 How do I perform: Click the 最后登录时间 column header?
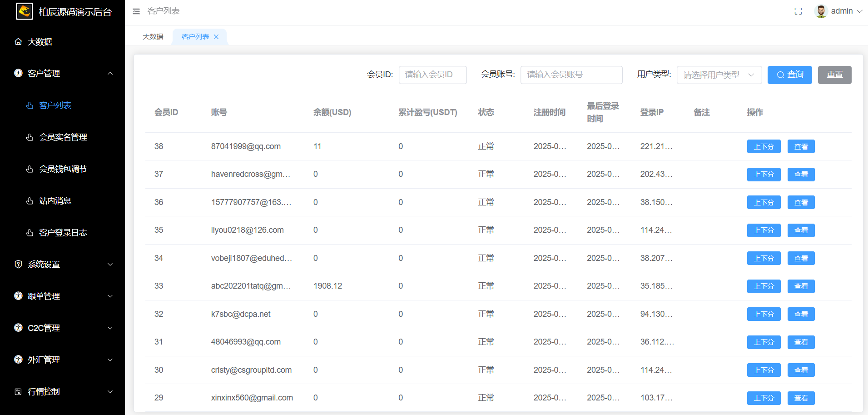(x=603, y=112)
